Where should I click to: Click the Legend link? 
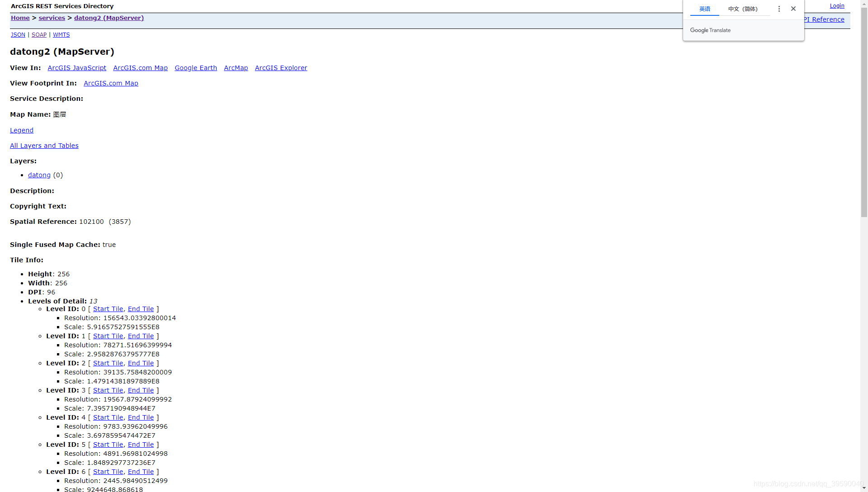(x=21, y=130)
